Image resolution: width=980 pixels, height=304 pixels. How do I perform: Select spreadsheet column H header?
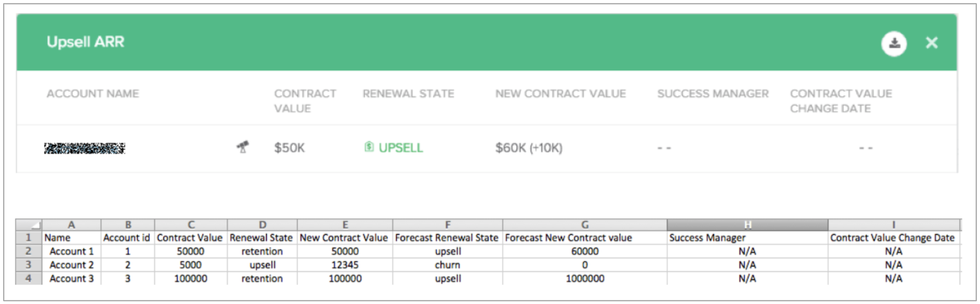(747, 225)
